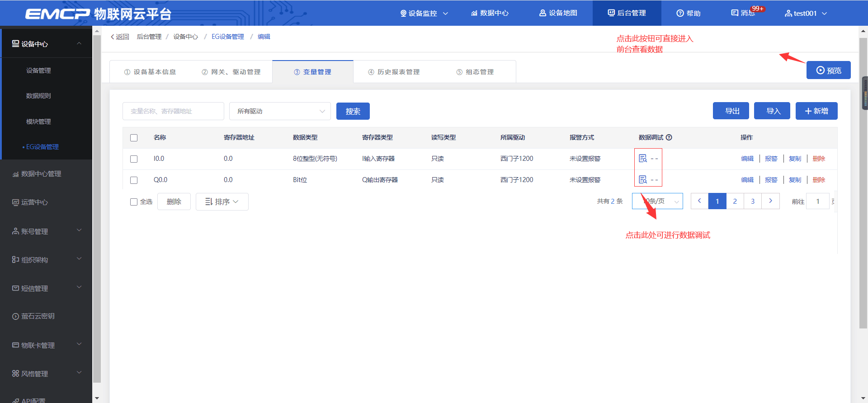
Task: Click the test001 user avatar icon
Action: click(x=788, y=14)
